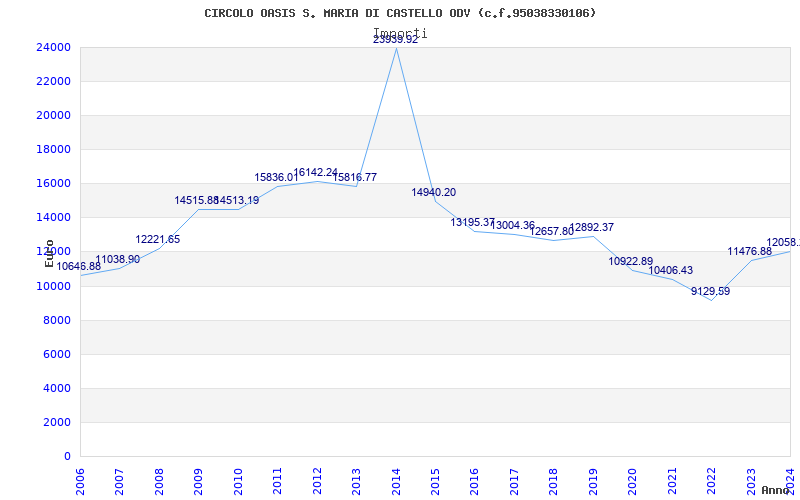Click x-axis year label 2015
The width and height of the screenshot is (800, 500).
point(435,481)
